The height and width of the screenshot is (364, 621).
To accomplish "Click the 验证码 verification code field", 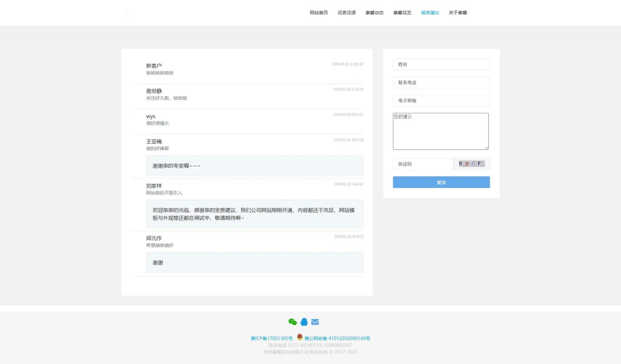I will [x=423, y=164].
